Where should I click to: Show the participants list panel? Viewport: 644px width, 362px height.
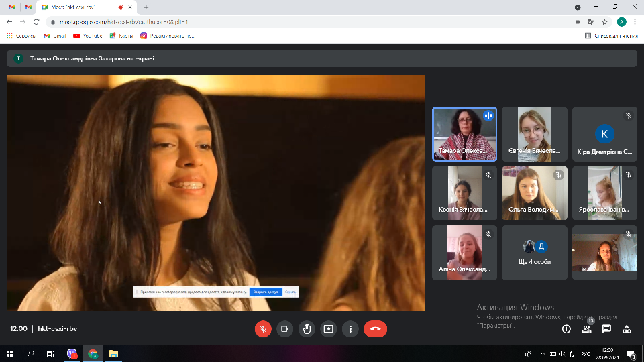point(586,329)
